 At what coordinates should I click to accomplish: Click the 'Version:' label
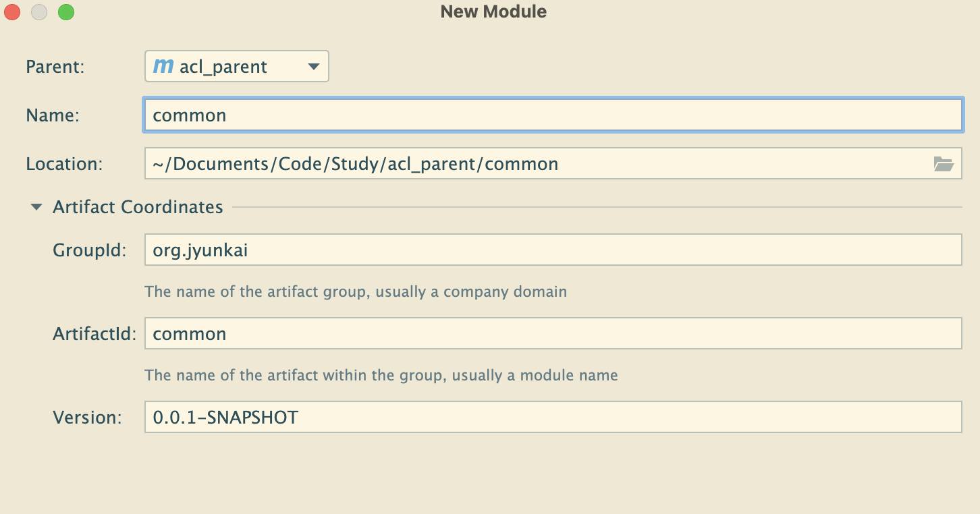(87, 418)
